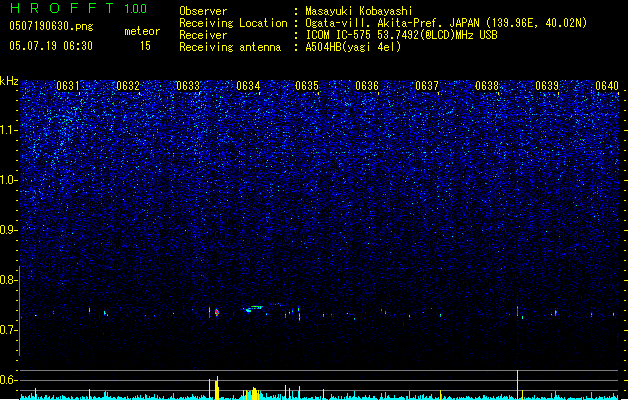Click the 0639 time marker
This screenshot has height=400, width=629.
coord(547,86)
